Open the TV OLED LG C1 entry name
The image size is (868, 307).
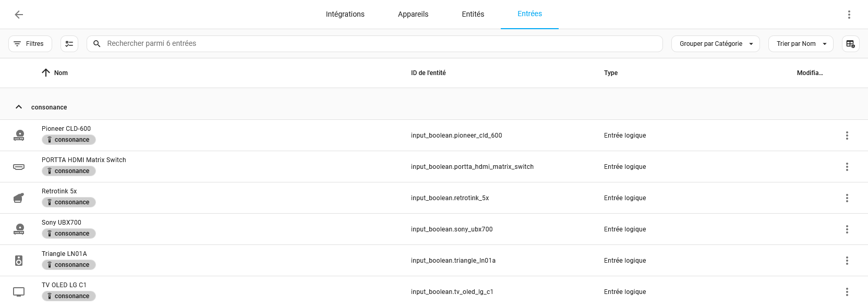pyautogui.click(x=64, y=285)
